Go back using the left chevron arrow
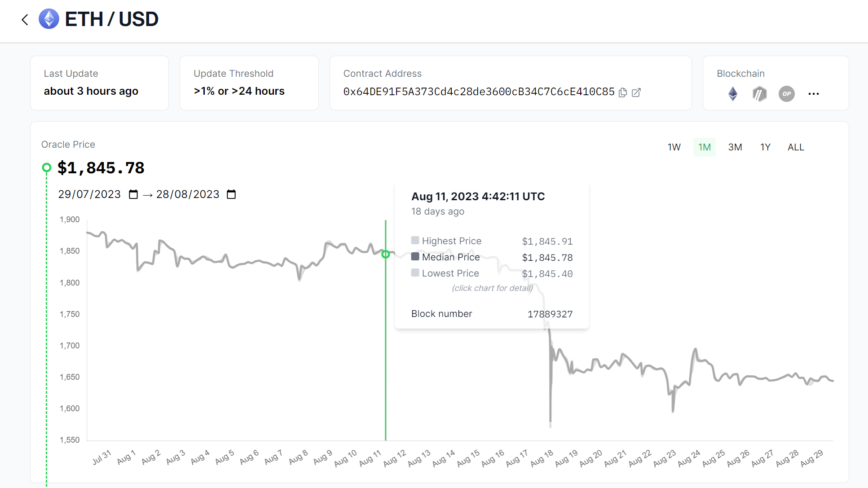Image resolution: width=868 pixels, height=488 pixels. pos(25,20)
